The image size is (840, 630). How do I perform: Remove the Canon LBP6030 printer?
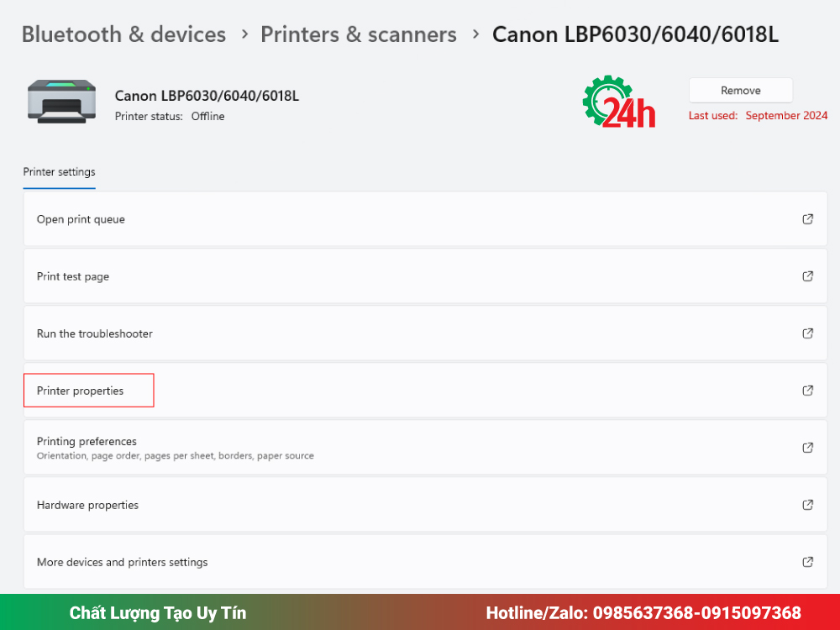[x=740, y=91]
